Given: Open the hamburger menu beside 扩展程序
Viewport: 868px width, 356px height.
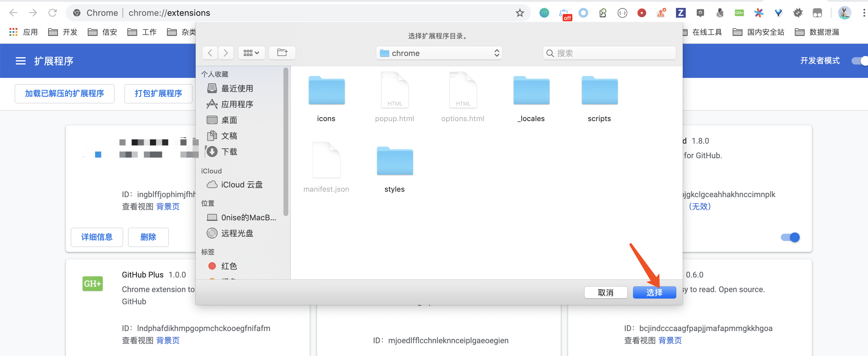Looking at the screenshot, I should coord(20,61).
